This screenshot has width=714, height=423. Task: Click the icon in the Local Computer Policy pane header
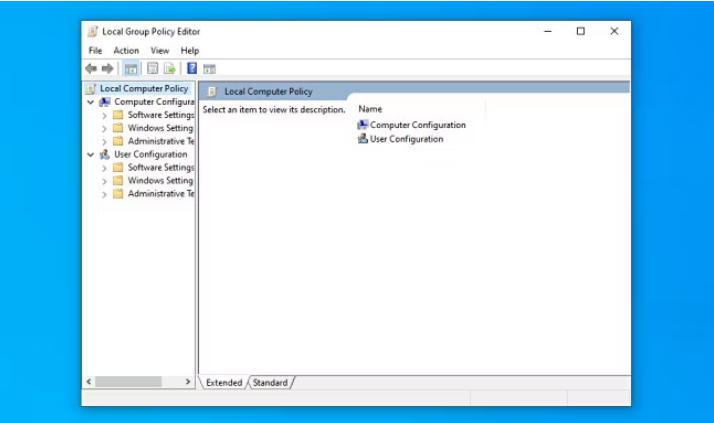[x=212, y=92]
